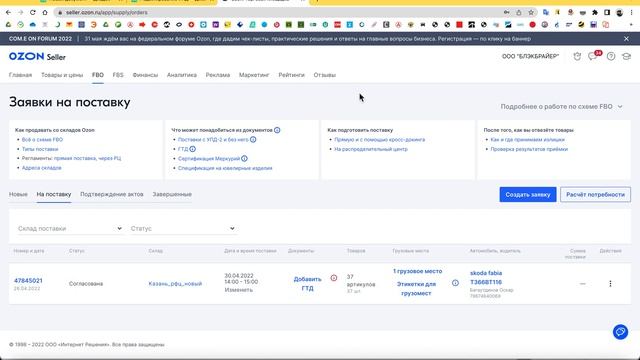
Task: Open the ООО "БЛЭКБРАЙЕР" account menu
Action: pyautogui.click(x=530, y=56)
